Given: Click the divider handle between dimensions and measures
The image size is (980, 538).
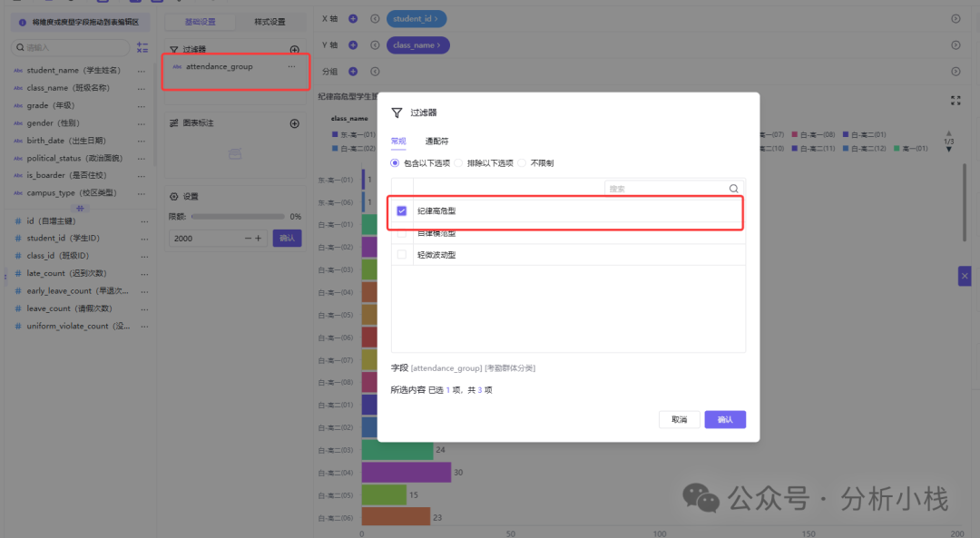Looking at the screenshot, I should click(80, 208).
